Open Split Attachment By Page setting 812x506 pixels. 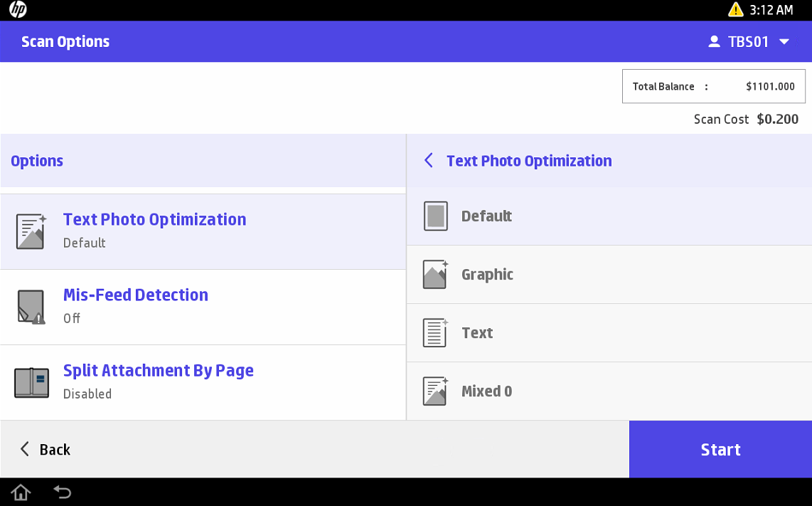coord(158,371)
